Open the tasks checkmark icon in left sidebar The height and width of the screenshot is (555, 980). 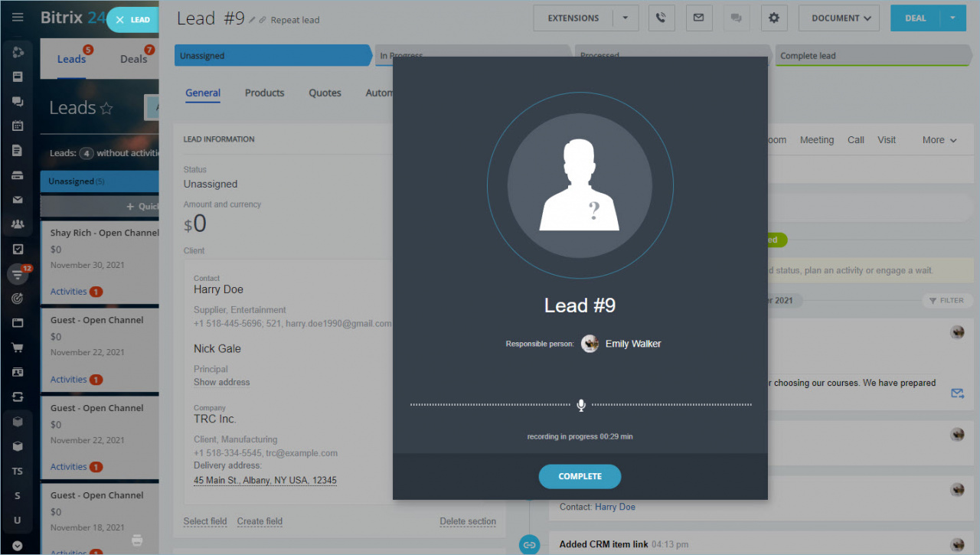[18, 249]
